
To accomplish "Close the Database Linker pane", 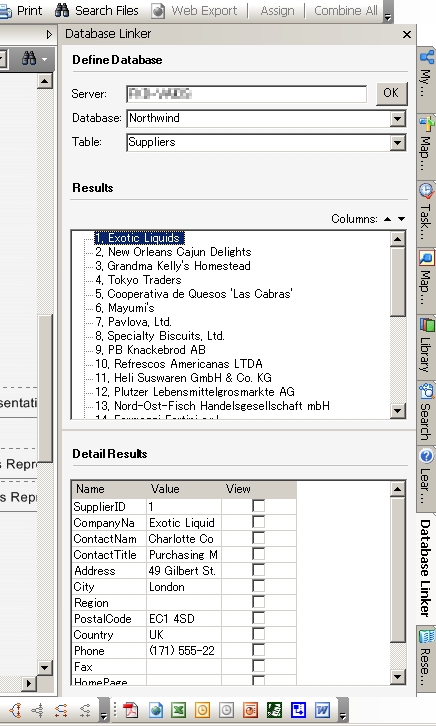I will tap(407, 34).
